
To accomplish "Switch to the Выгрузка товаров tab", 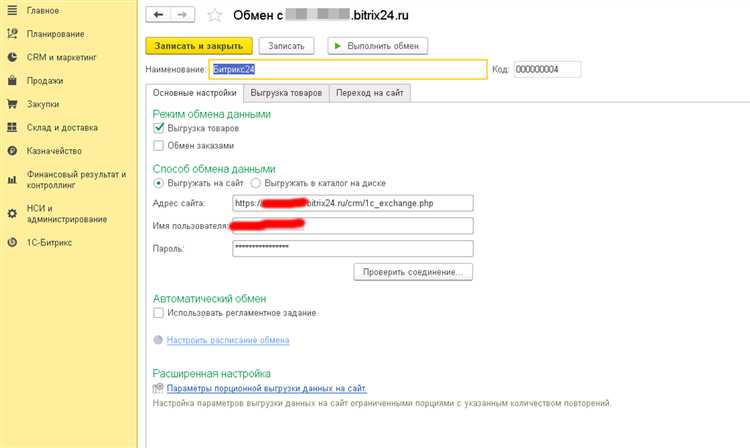I will [x=286, y=93].
